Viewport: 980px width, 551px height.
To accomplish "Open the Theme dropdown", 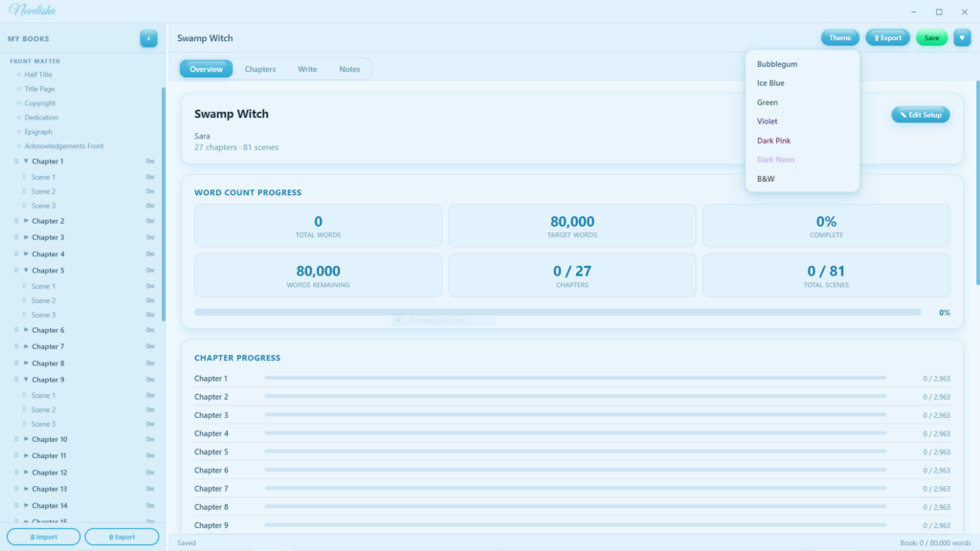I will pyautogui.click(x=839, y=38).
